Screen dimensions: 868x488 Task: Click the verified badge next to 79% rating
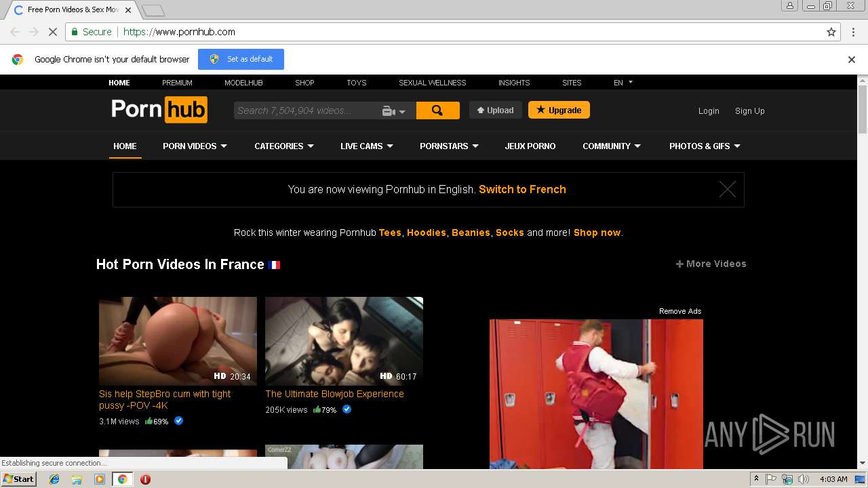tap(347, 409)
